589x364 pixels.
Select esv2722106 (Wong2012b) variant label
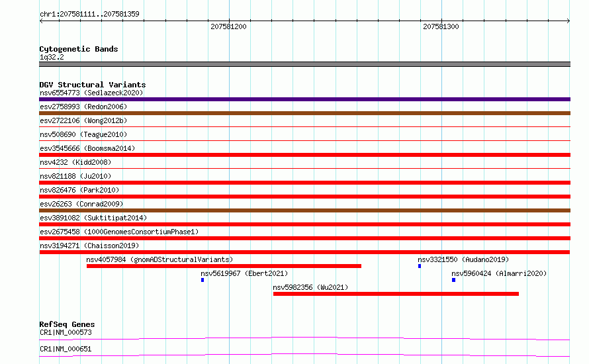83,120
